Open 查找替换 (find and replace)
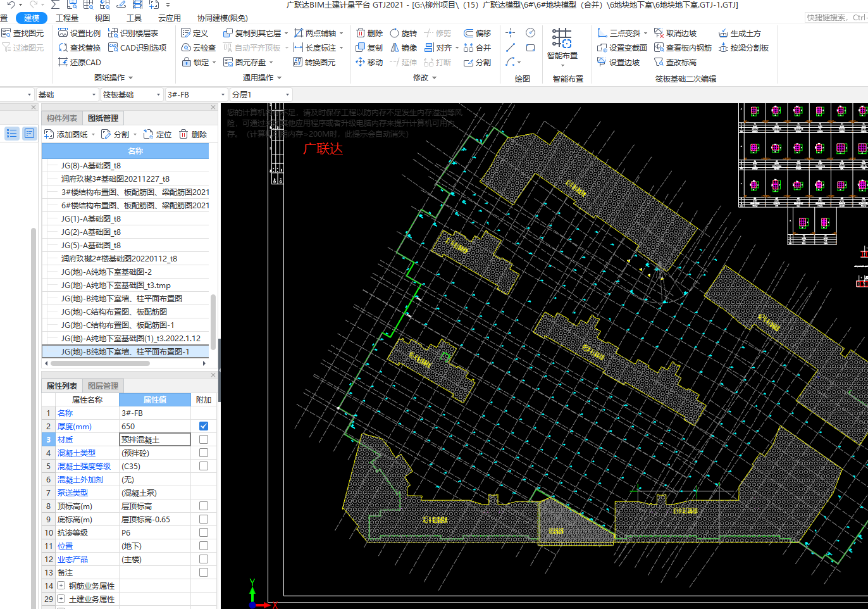This screenshot has width=868, height=609. 79,47
